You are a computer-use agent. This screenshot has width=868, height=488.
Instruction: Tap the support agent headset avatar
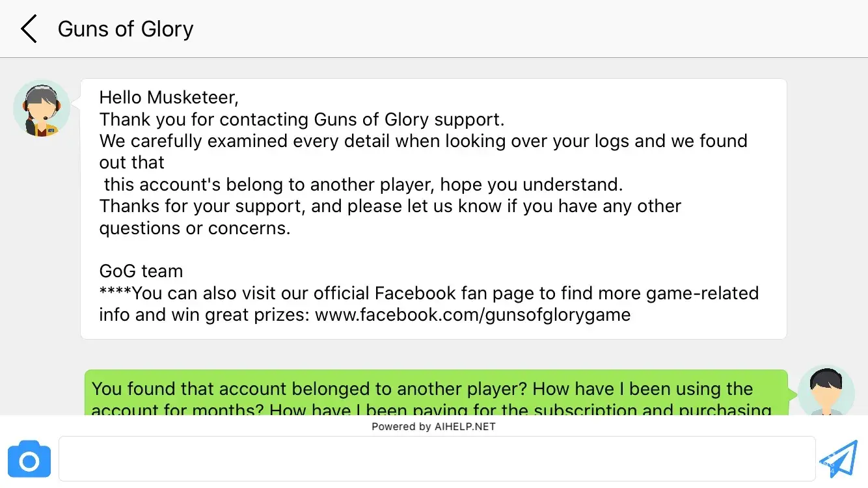pyautogui.click(x=42, y=108)
